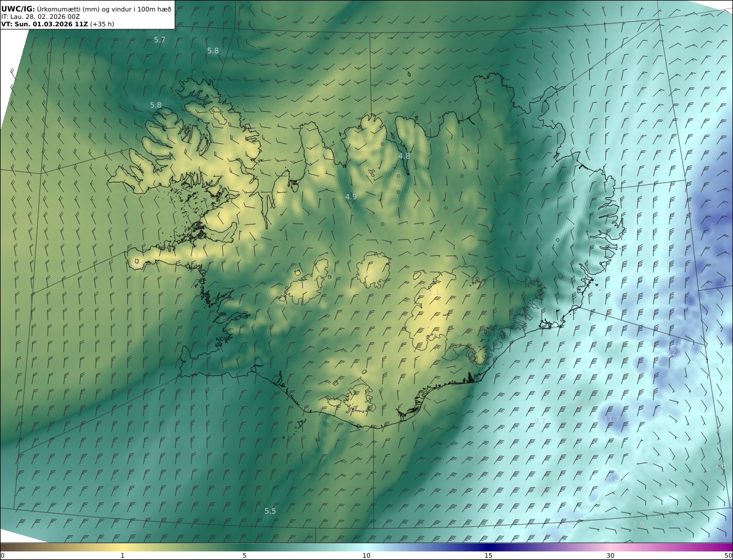Click the 0 tick label on color scale

click(2, 555)
